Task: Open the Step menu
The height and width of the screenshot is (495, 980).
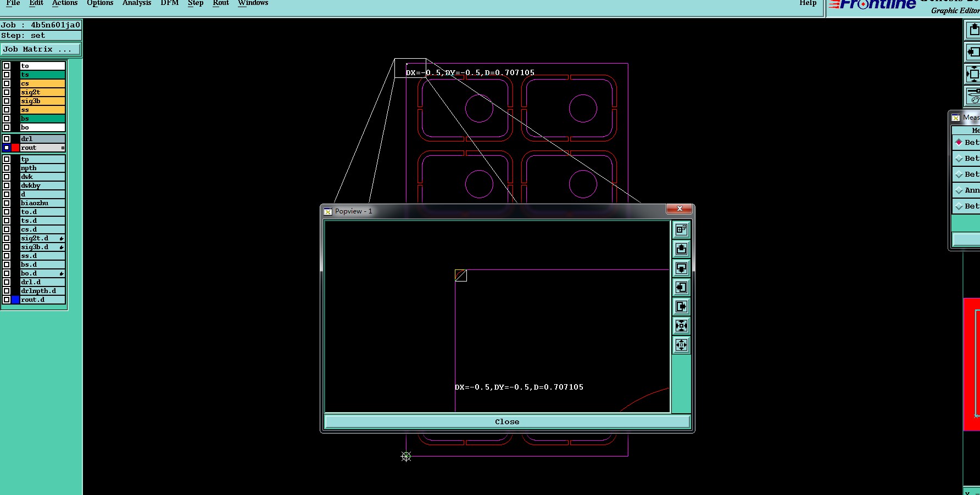Action: point(196,3)
